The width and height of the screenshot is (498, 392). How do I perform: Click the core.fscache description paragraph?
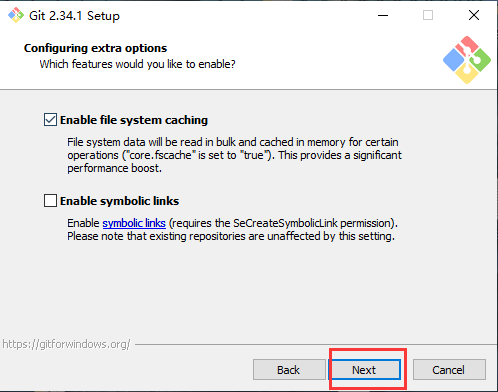pos(234,155)
